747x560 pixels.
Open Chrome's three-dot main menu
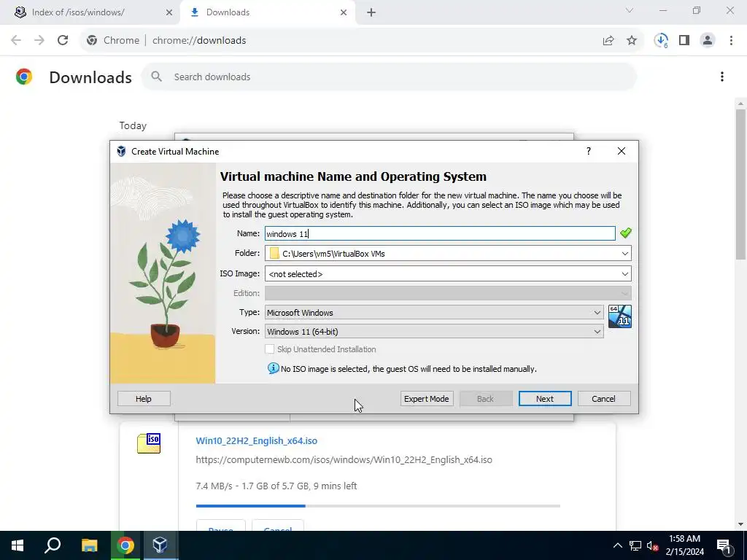pos(731,41)
